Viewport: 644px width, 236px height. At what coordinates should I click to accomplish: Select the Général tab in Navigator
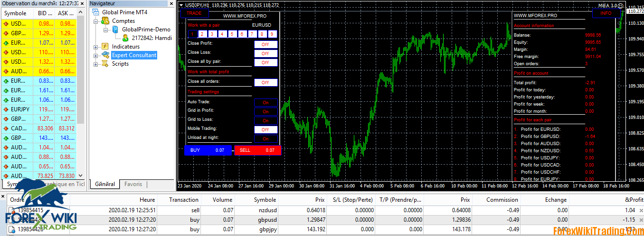click(105, 184)
